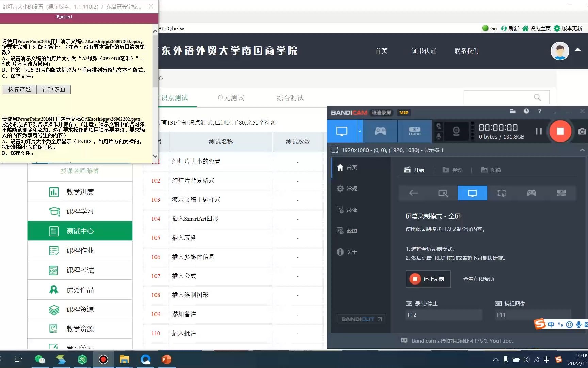Open Bandicam help question mark
This screenshot has width=588, height=368.
click(x=540, y=111)
